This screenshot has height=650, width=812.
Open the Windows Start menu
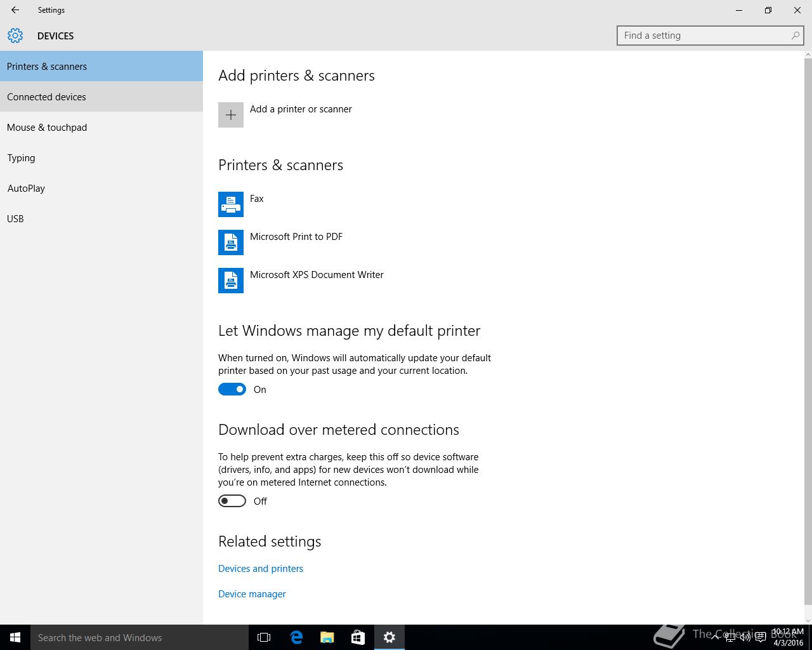coord(15,637)
